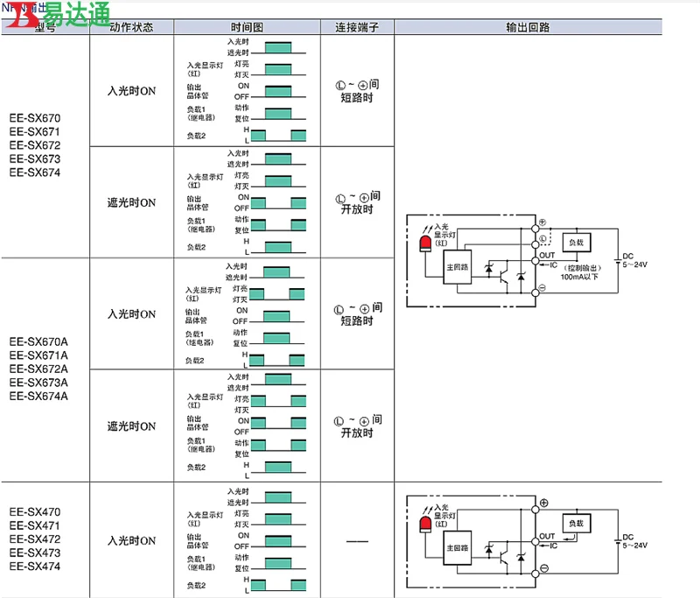Select model name EE-SX473

(x=35, y=552)
